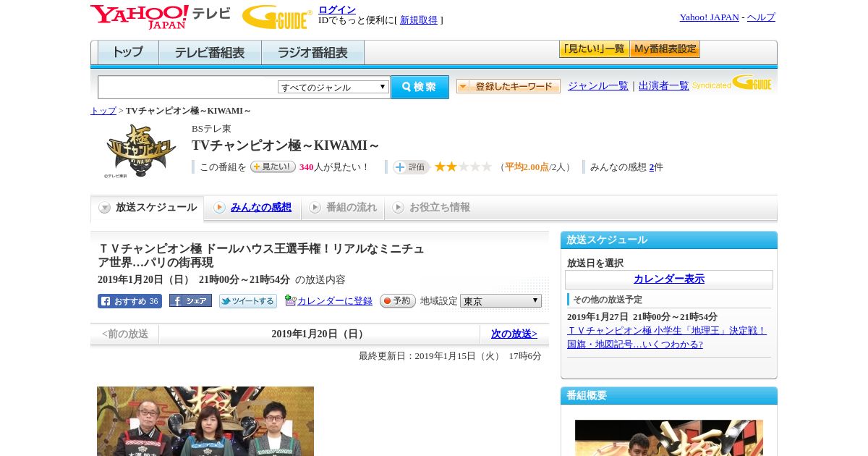Click the ログイン link
The width and height of the screenshot is (868, 456).
tap(337, 9)
